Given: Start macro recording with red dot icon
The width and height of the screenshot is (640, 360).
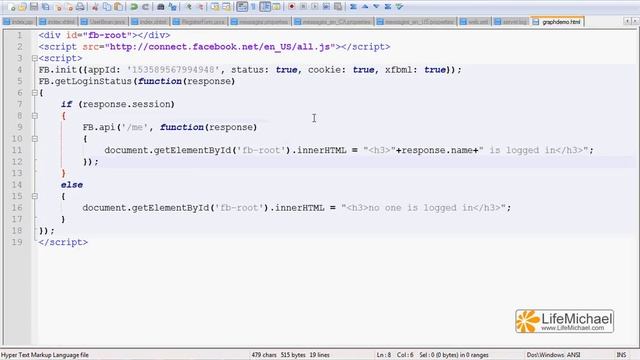Looking at the screenshot, I should [x=291, y=7].
